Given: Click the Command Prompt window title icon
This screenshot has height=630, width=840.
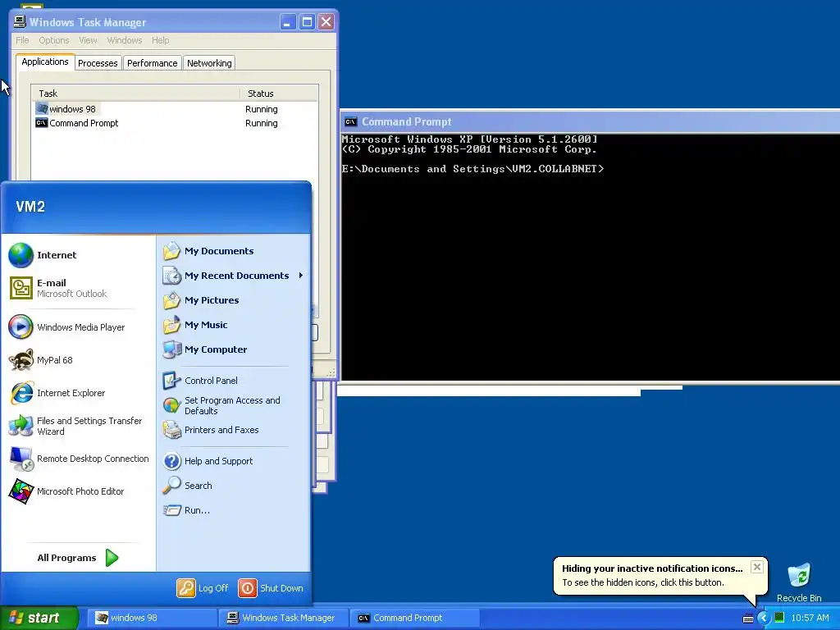Looking at the screenshot, I should pos(350,121).
